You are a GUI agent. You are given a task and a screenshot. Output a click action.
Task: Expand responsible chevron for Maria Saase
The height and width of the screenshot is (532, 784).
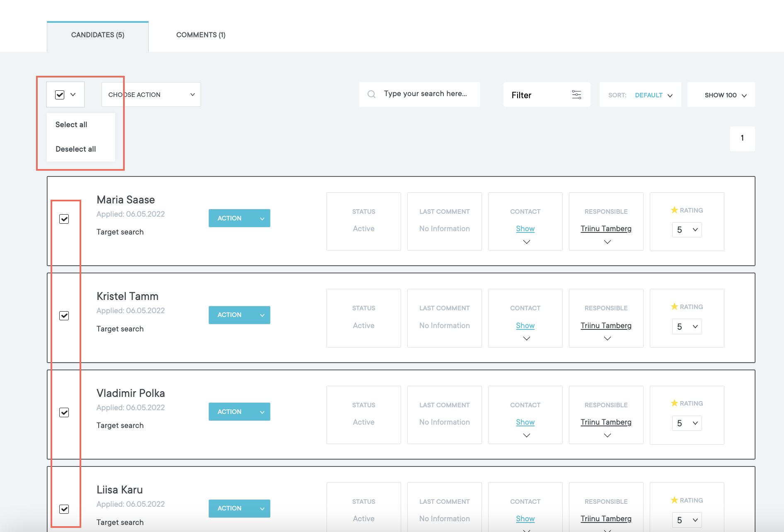(x=607, y=242)
